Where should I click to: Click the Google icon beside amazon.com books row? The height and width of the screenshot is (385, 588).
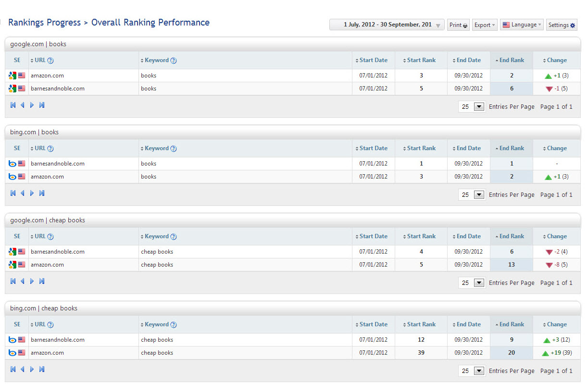pos(13,76)
